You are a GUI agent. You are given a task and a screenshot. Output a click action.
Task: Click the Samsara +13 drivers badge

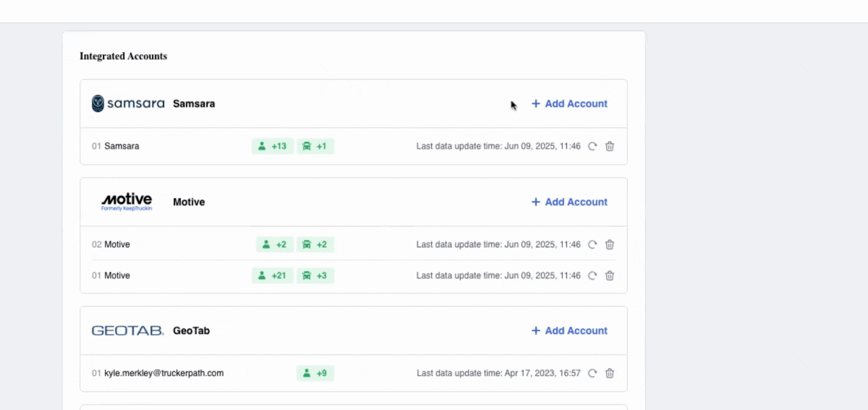273,146
